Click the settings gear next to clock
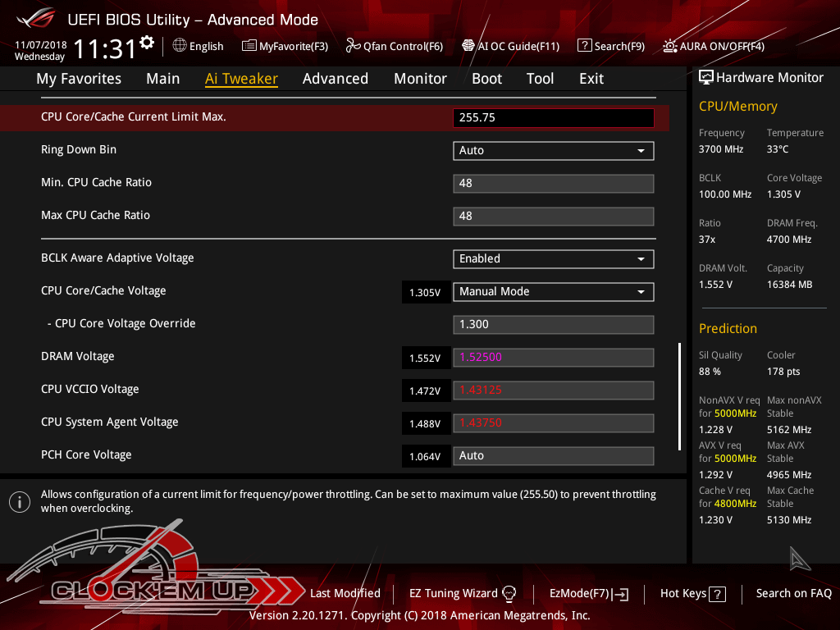The image size is (840, 630). (147, 43)
